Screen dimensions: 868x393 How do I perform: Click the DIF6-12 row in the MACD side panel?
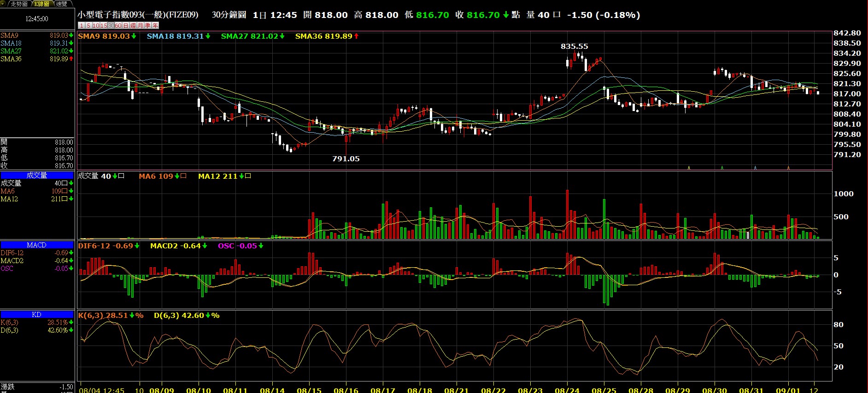pyautogui.click(x=37, y=253)
